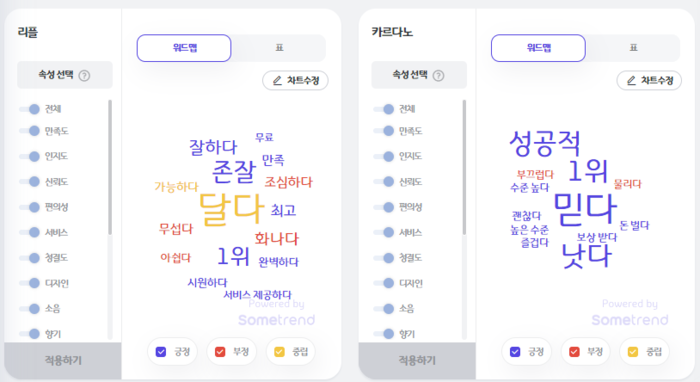Click the word 달다 in 리플 word cloud
700x382 pixels.
pos(231,209)
